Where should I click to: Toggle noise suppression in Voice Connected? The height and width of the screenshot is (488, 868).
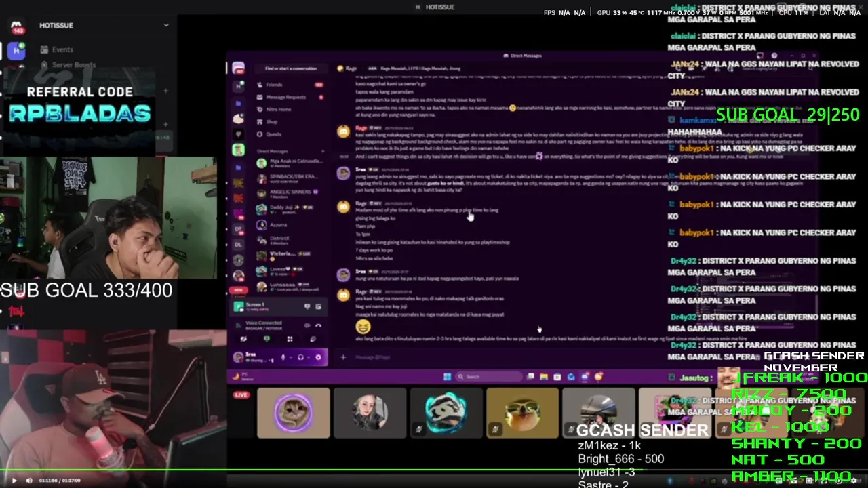click(x=307, y=325)
